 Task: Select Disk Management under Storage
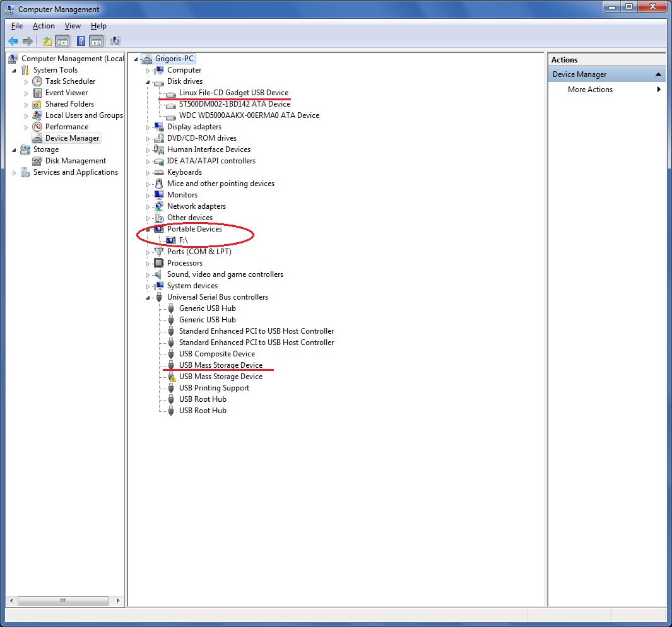tap(75, 161)
